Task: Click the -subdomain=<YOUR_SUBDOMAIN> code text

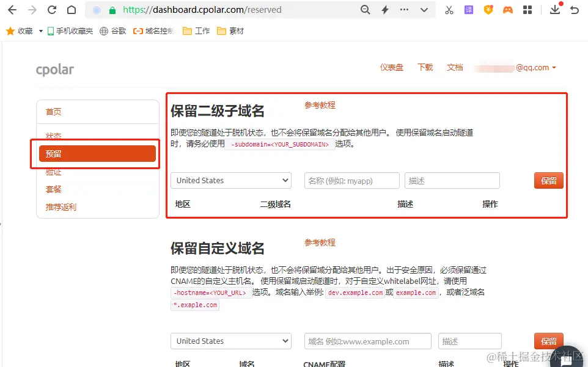Action: [280, 144]
